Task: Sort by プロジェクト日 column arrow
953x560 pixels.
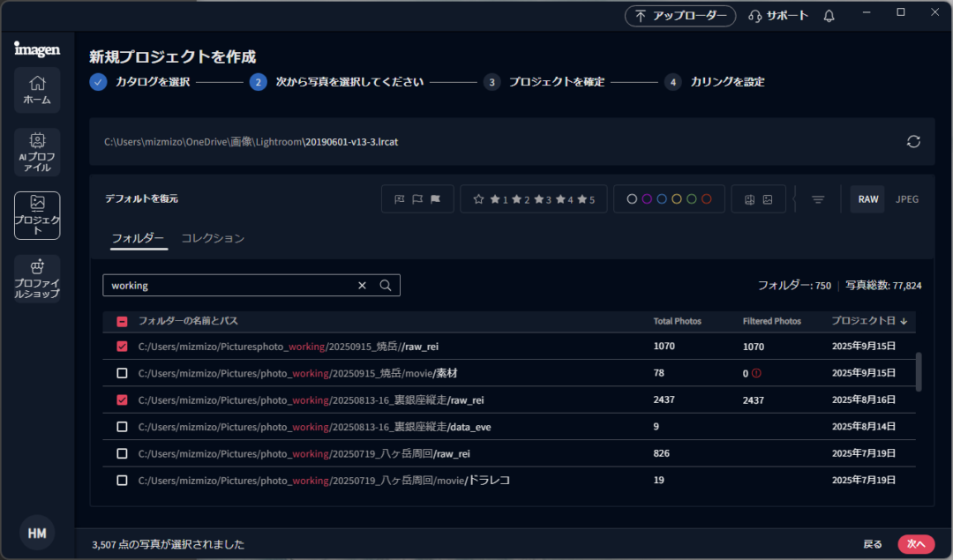Action: (904, 321)
